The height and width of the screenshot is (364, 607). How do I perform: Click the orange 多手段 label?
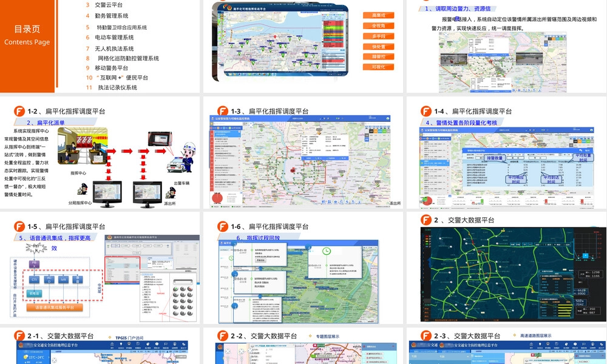(x=378, y=36)
